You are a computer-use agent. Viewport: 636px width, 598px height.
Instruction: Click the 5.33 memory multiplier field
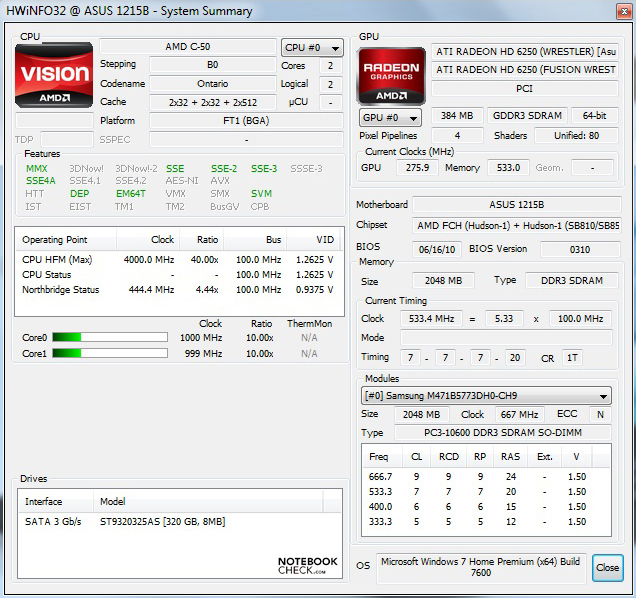click(504, 318)
